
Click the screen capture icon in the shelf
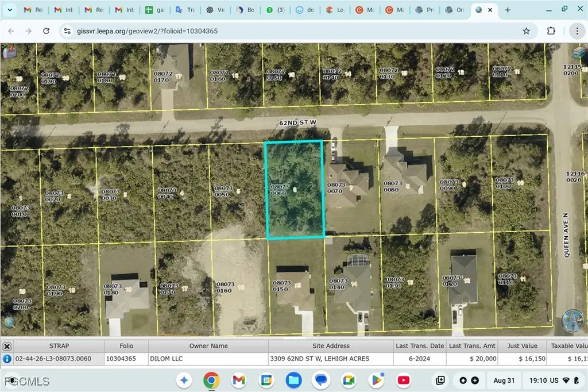440,380
